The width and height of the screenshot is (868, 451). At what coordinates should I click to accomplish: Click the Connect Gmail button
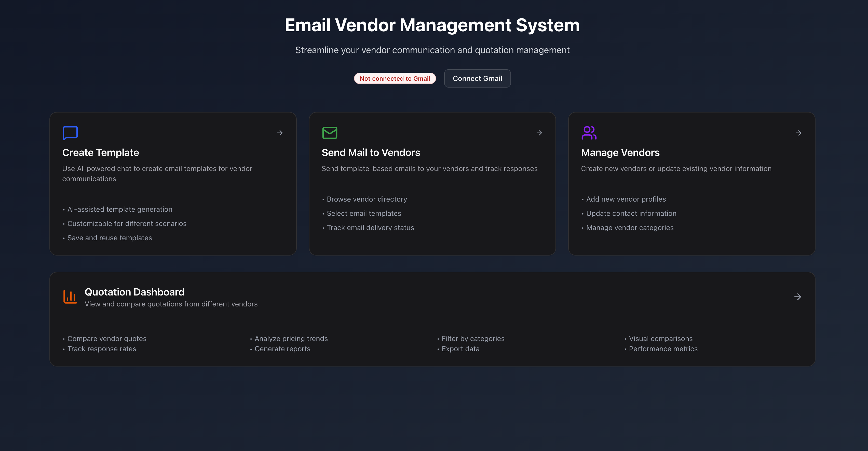pos(478,78)
